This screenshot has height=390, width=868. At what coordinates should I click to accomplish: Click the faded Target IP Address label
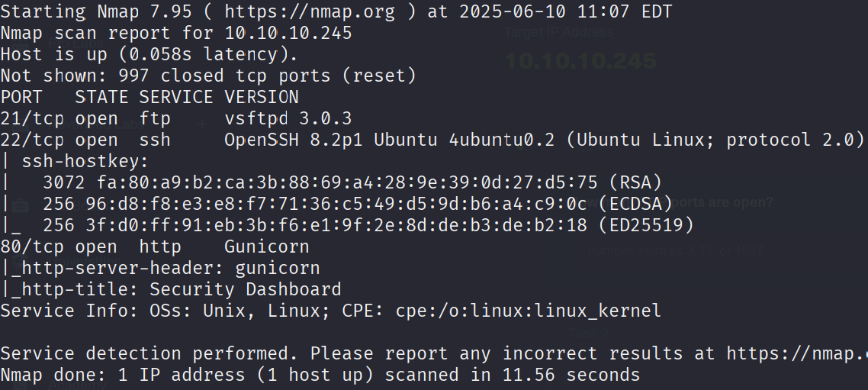558,33
